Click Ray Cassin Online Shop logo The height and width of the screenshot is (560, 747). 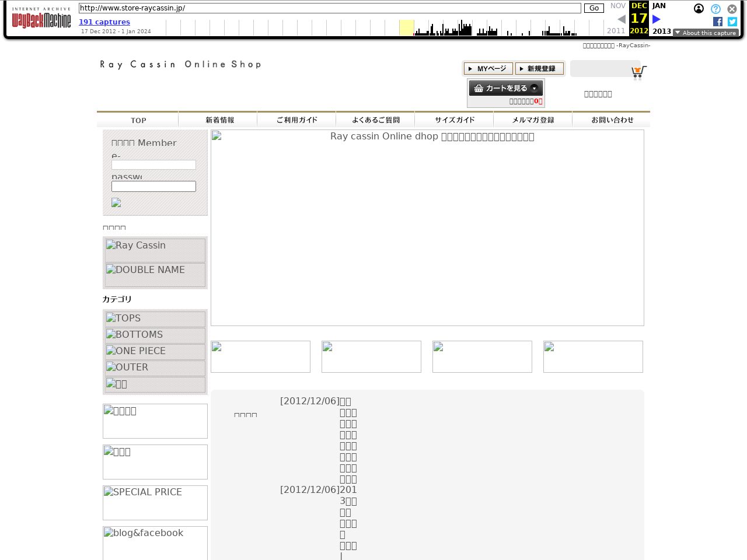point(180,64)
